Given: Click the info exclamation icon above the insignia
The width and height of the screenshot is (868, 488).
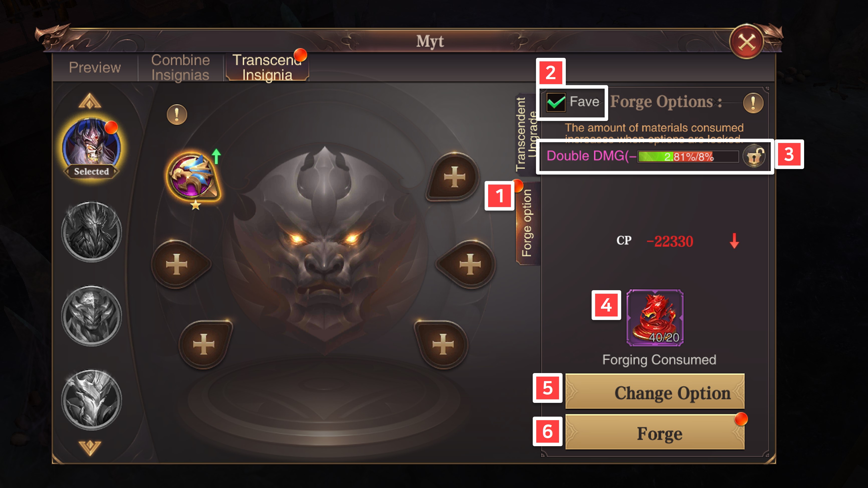Looking at the screenshot, I should (177, 114).
